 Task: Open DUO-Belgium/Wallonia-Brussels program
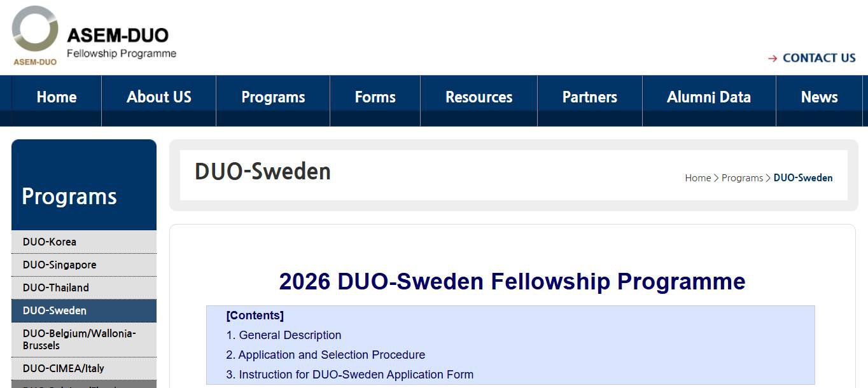(80, 339)
